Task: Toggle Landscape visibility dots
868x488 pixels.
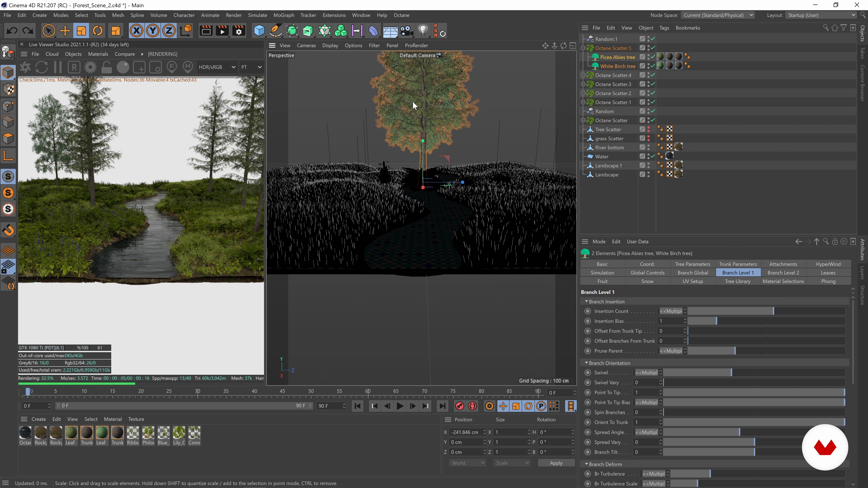Action: pos(648,174)
